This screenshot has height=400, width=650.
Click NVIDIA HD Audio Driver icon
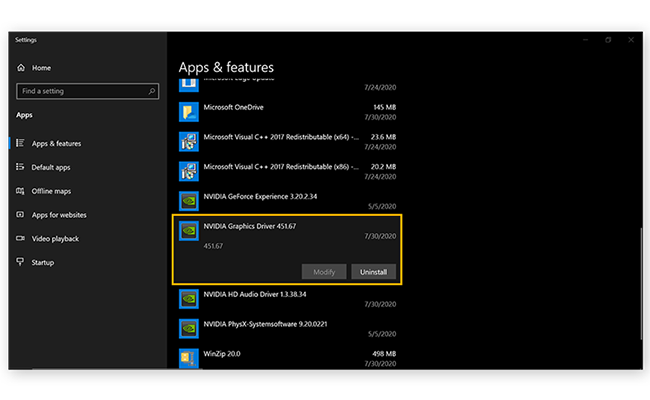pyautogui.click(x=189, y=299)
